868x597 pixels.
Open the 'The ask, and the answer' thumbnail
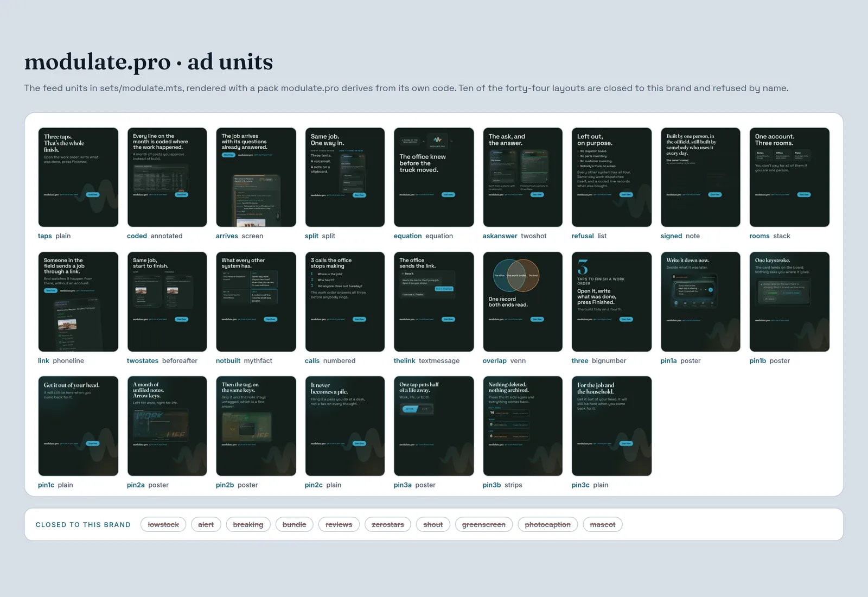(523, 177)
